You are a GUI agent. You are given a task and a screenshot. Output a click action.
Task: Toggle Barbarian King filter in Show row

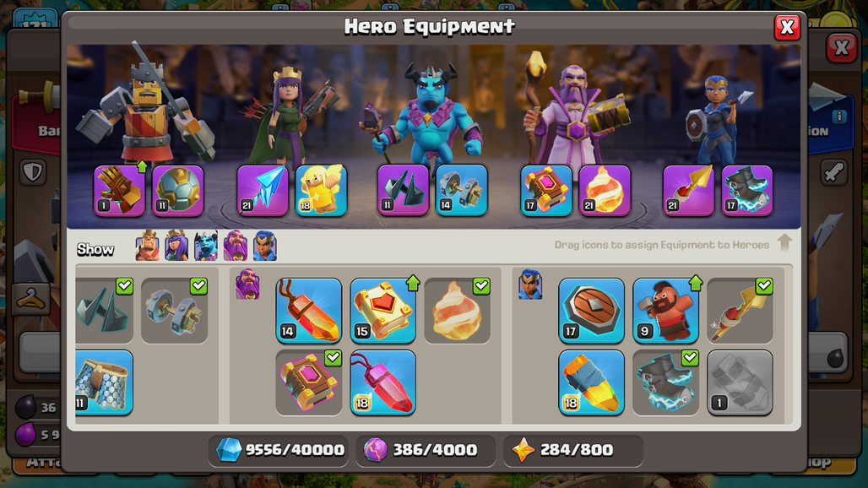tap(147, 246)
